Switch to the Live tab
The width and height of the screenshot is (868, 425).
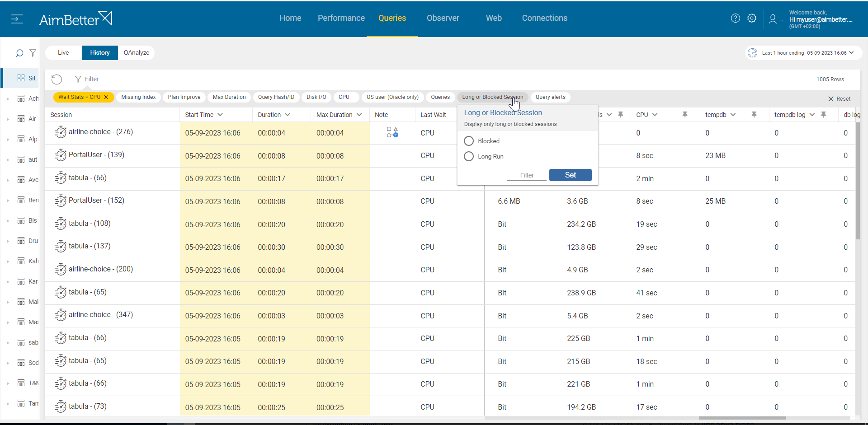pos(63,53)
